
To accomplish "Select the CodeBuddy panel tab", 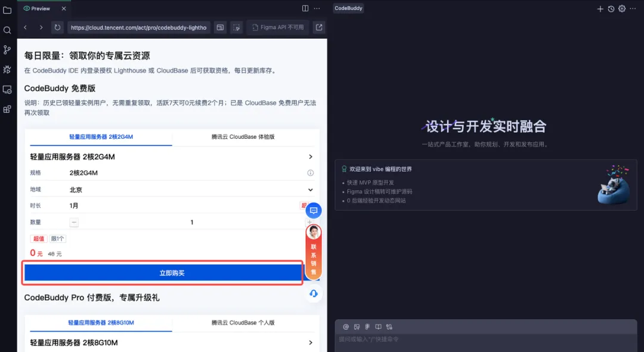I will 348,8.
